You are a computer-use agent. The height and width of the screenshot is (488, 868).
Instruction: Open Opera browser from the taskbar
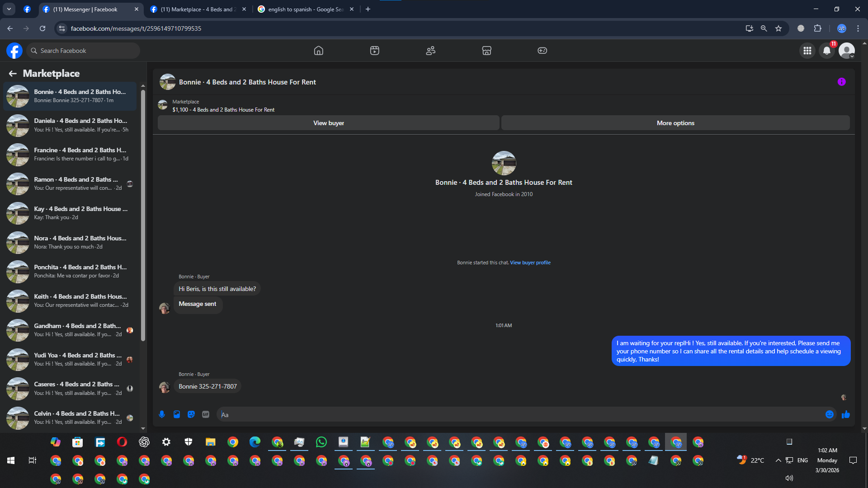pos(122,442)
